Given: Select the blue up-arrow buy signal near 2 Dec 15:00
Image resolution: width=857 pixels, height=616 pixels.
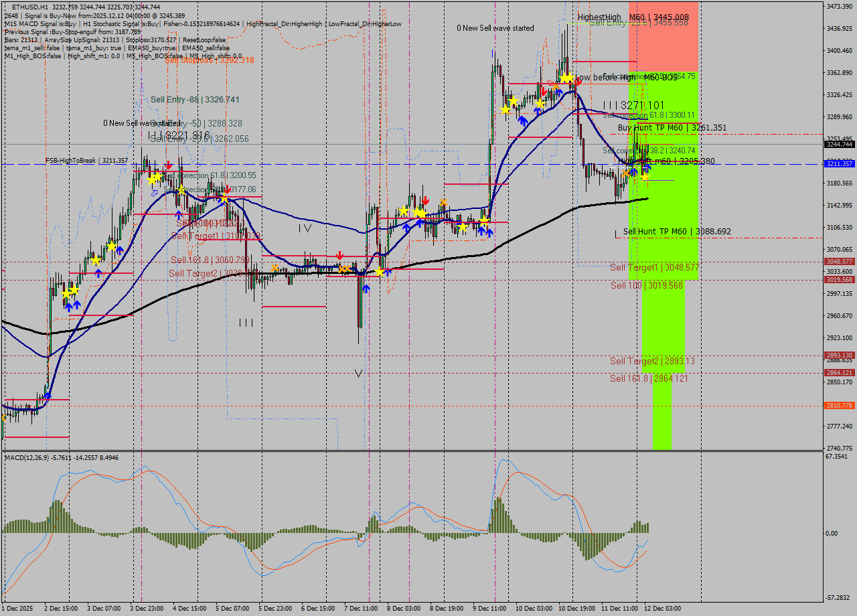Looking at the screenshot, I should [69, 307].
